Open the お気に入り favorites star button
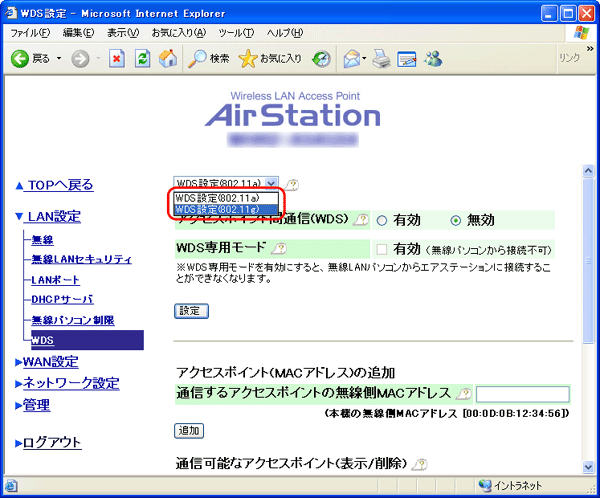 click(270, 59)
